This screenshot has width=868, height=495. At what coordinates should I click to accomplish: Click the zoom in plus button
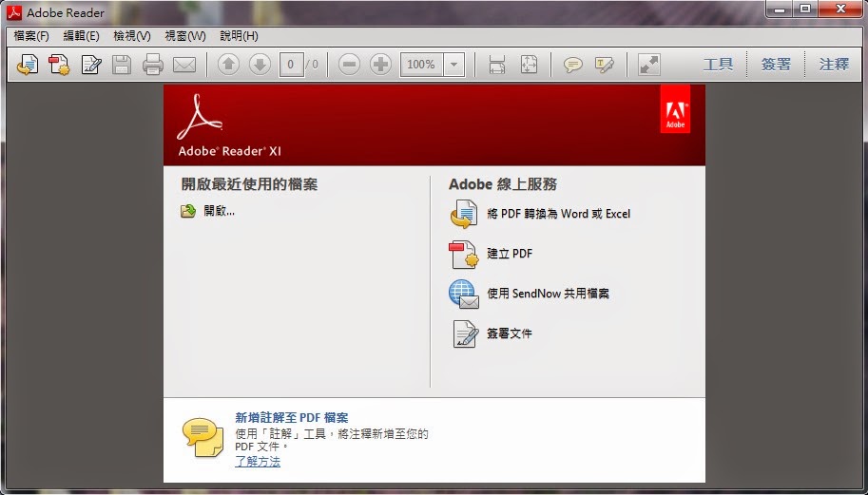[x=380, y=65]
